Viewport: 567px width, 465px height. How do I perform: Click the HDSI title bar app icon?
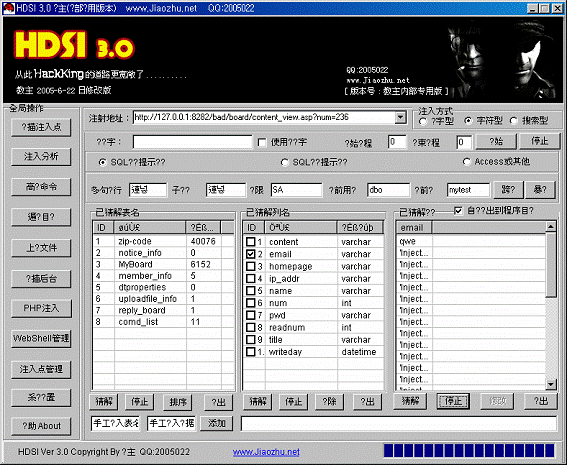9,8
